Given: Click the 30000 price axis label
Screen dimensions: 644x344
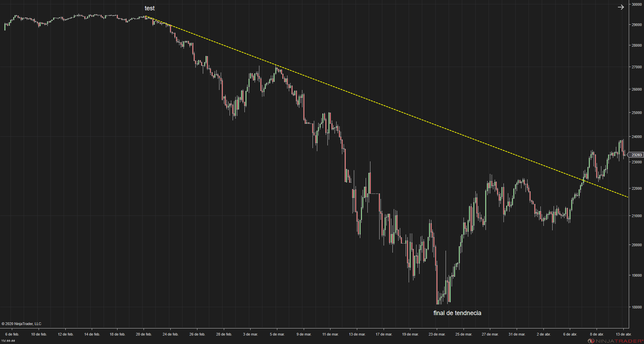Looking at the screenshot, I should (637, 4).
